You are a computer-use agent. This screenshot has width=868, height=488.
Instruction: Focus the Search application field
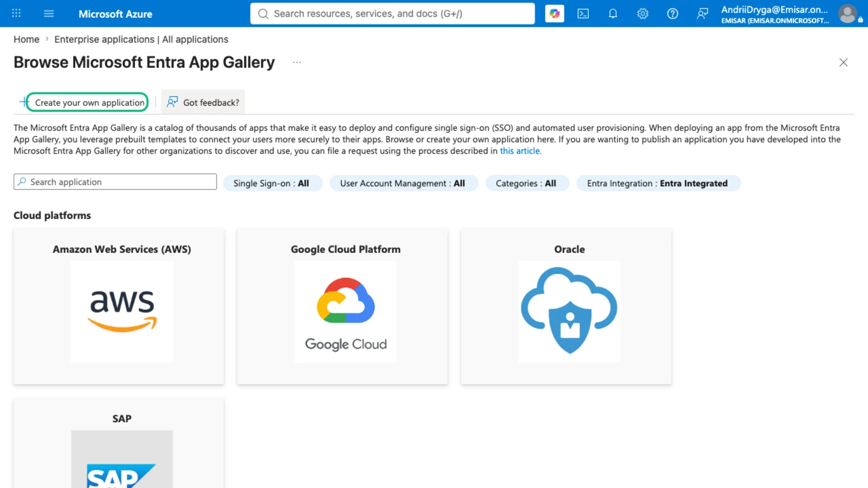click(x=115, y=182)
